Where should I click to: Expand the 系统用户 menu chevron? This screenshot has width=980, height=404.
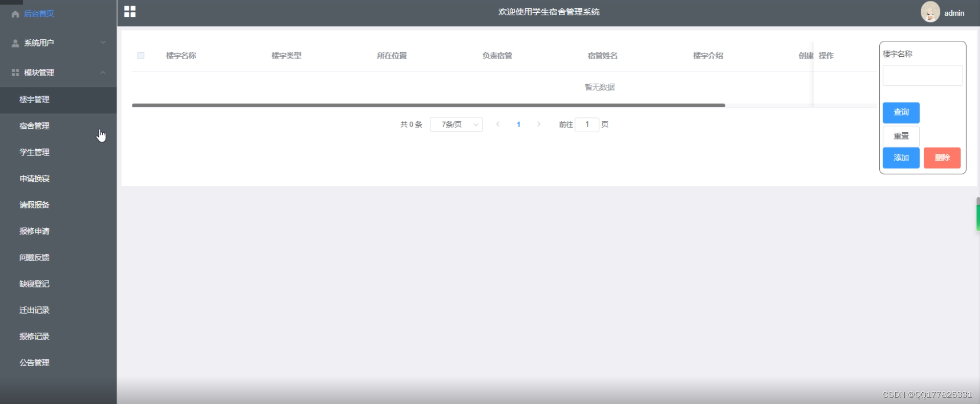coord(103,43)
